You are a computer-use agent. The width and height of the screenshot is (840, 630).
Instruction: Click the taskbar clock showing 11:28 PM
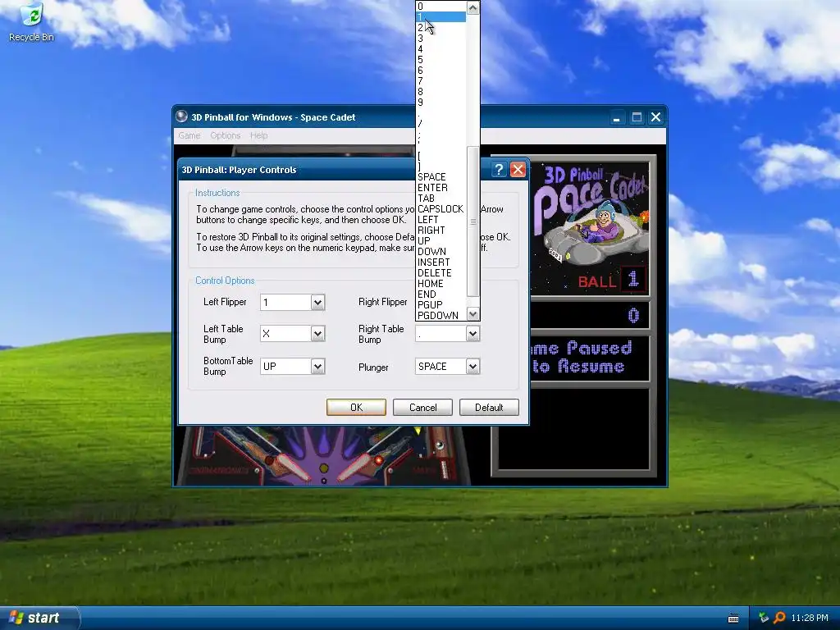(x=810, y=618)
